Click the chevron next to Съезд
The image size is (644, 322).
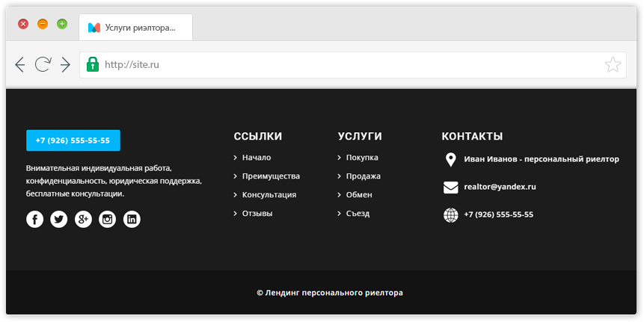(340, 214)
